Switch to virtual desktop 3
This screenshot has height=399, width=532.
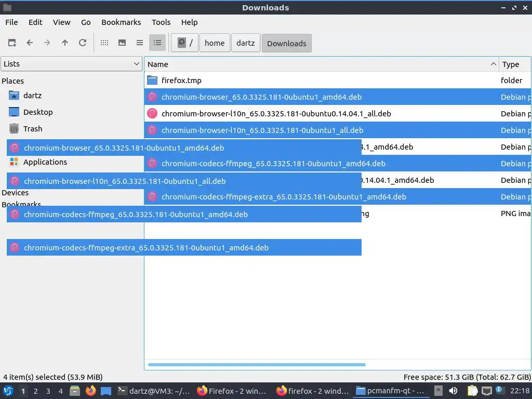48,391
